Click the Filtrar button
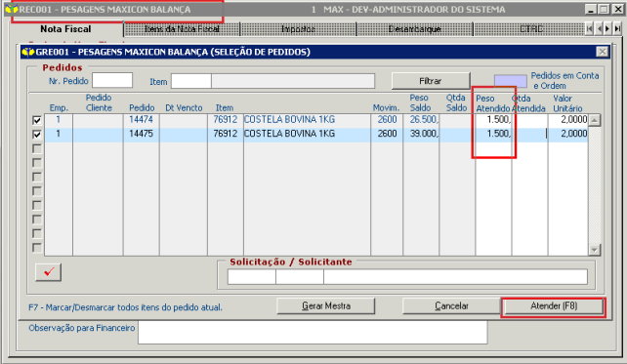627x364 pixels. click(431, 81)
